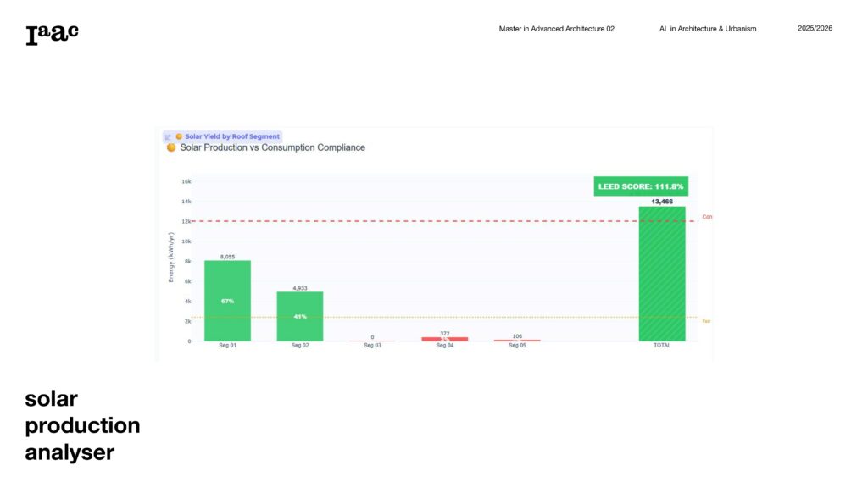This screenshot has width=868, height=488.
Task: Click the Solar Production vs Consumption Compliance title
Action: (272, 147)
